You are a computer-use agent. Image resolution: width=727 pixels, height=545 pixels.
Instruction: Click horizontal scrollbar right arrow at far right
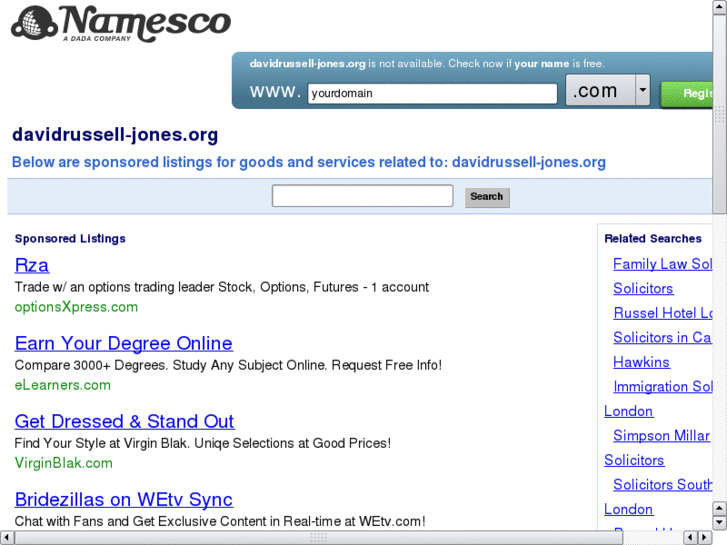(705, 538)
